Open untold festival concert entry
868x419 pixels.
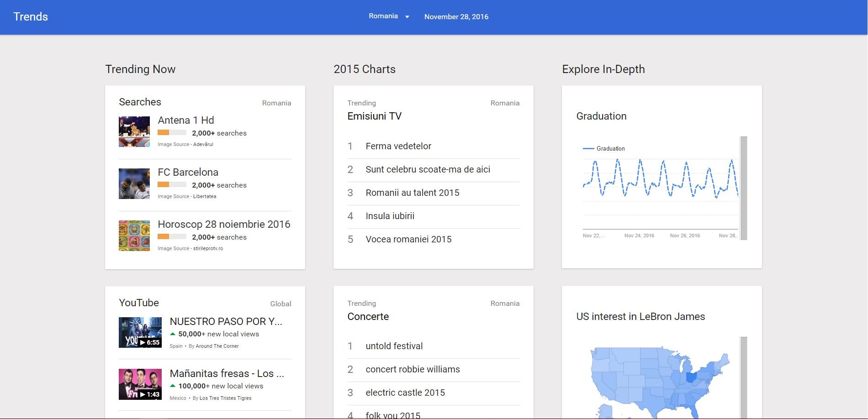pos(394,346)
